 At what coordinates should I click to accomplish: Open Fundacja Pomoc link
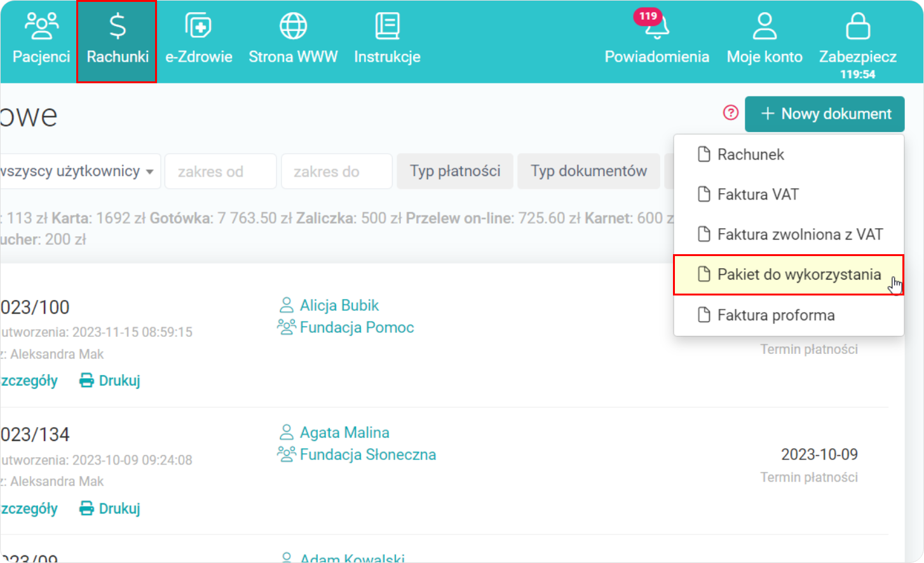[357, 327]
